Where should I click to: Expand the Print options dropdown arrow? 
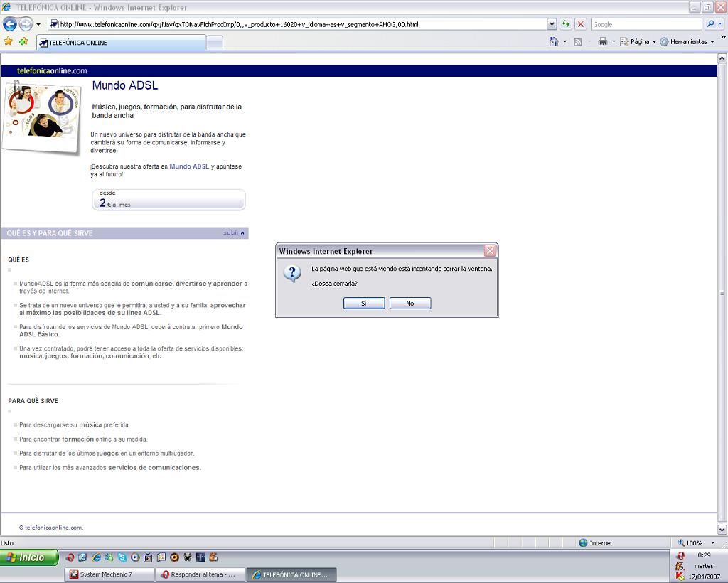[x=614, y=42]
